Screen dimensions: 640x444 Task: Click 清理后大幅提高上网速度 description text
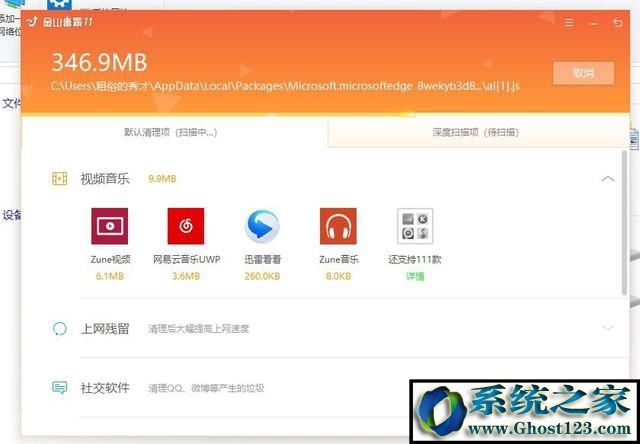click(x=198, y=329)
